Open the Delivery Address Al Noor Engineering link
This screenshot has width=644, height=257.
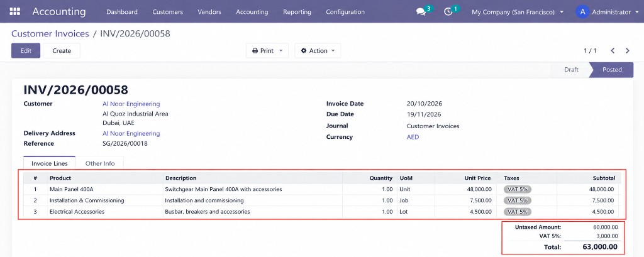131,133
